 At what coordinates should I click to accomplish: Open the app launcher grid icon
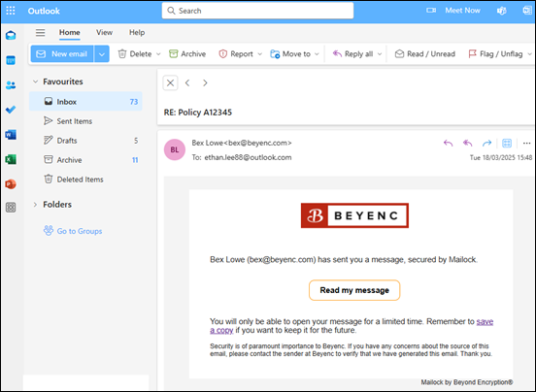coord(11,11)
